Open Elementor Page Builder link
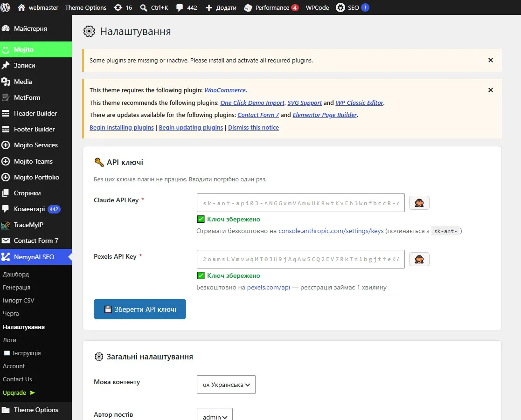521x420 pixels. 325,115
